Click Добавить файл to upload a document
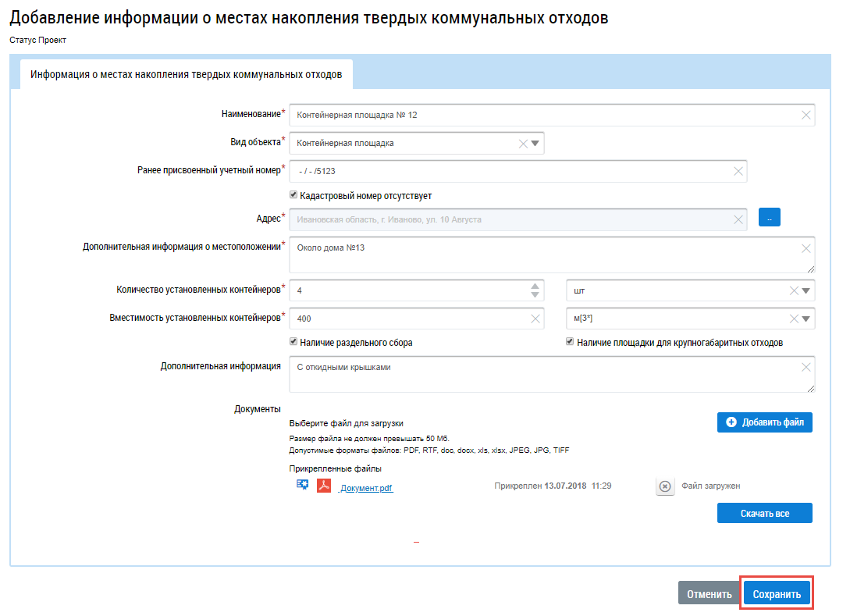Screen dimensions: 850x616 (x=764, y=422)
